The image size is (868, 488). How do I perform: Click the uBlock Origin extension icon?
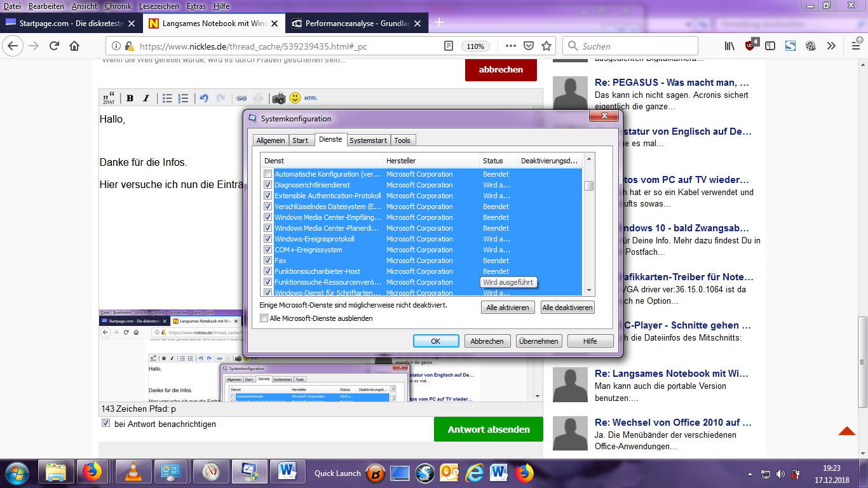(751, 46)
